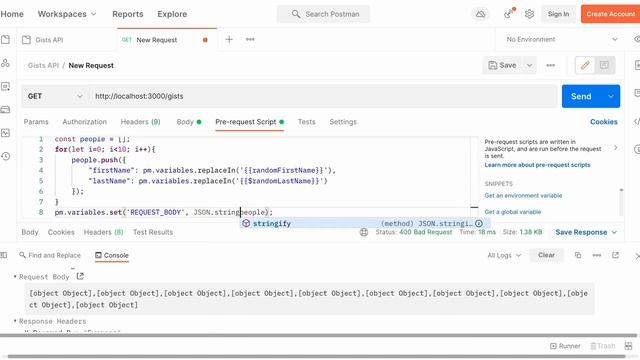Switch to the pencil edit mode icon
Viewport: 640px width, 360px height.
pyautogui.click(x=585, y=65)
